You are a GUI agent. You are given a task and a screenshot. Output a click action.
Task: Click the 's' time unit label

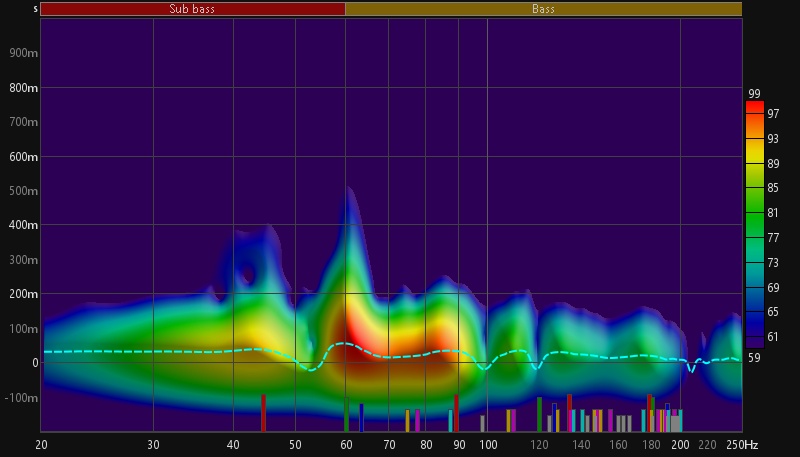click(36, 9)
